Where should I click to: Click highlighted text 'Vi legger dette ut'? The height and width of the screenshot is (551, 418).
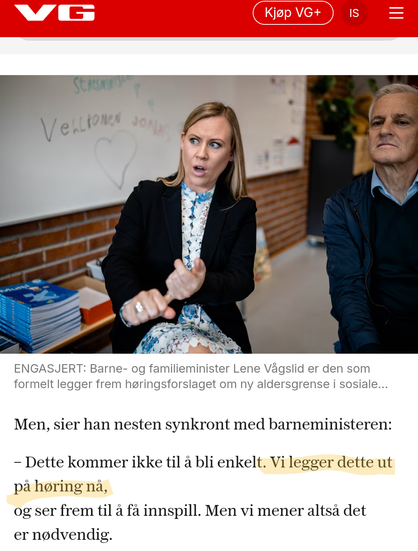tap(331, 462)
